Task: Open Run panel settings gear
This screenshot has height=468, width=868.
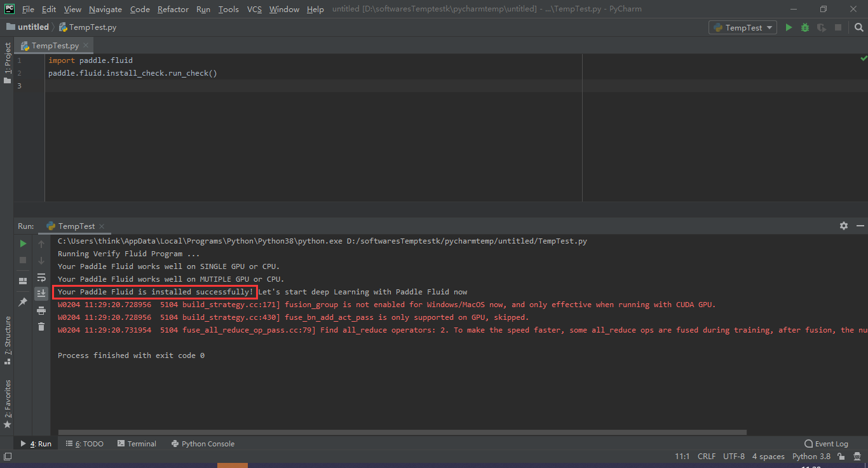Action: click(844, 226)
